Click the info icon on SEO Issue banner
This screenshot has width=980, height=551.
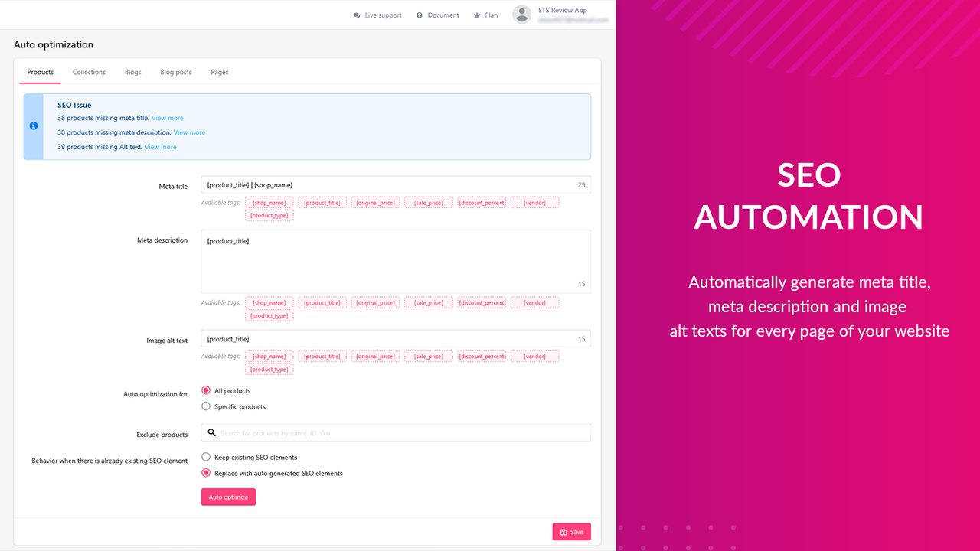click(x=33, y=126)
